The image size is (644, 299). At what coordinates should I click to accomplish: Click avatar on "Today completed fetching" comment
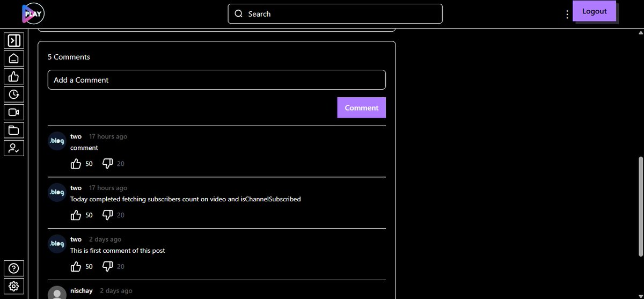point(57,192)
